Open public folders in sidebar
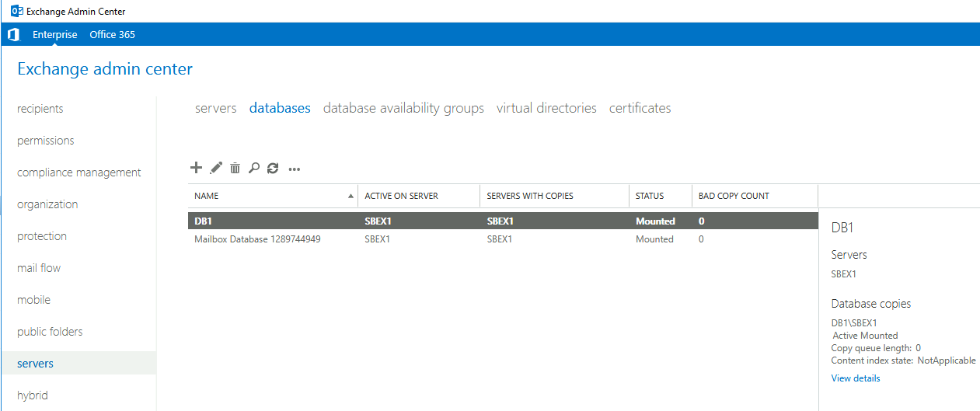Screen dimensions: 980x411 tap(50, 332)
